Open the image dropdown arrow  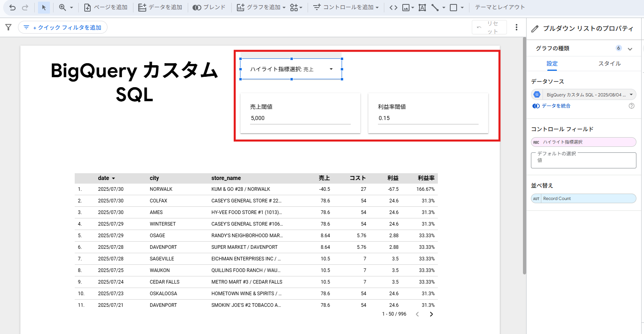[413, 8]
